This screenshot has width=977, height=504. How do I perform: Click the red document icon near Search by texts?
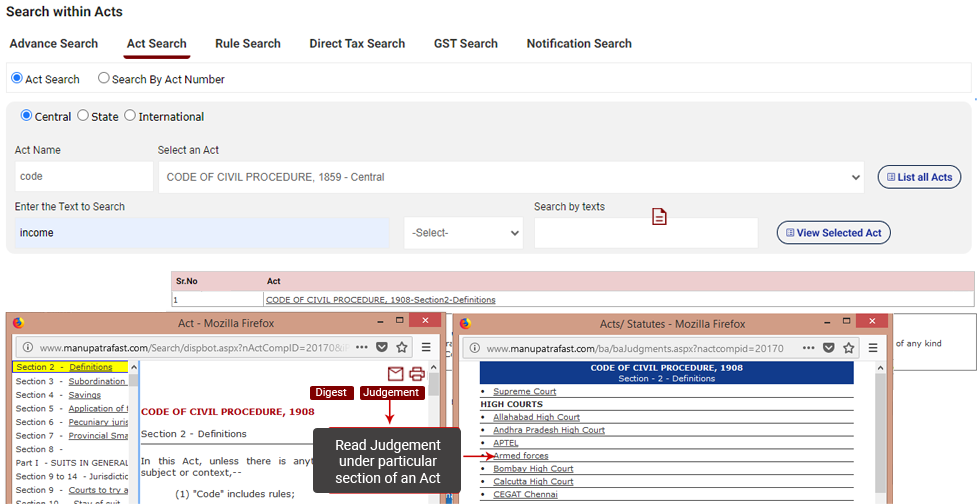(x=659, y=217)
